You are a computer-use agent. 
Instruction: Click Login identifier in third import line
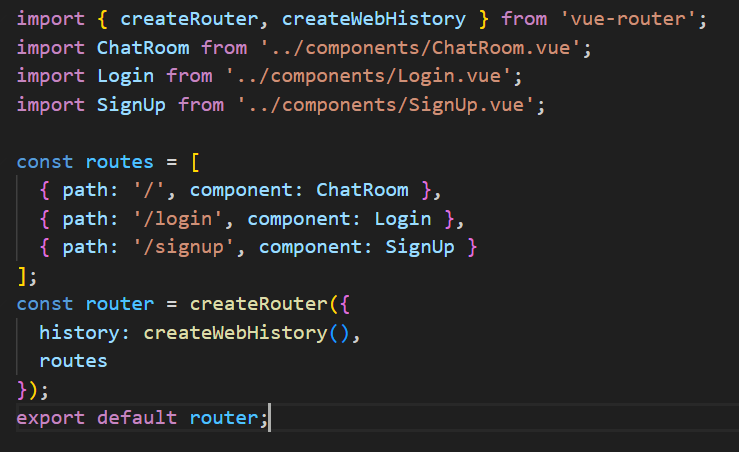[x=125, y=76]
